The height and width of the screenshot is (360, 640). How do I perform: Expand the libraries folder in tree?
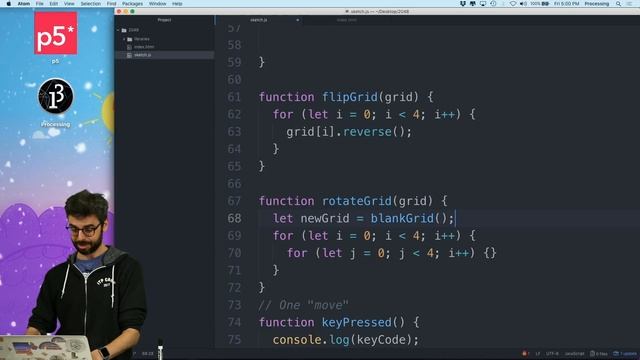[124, 39]
